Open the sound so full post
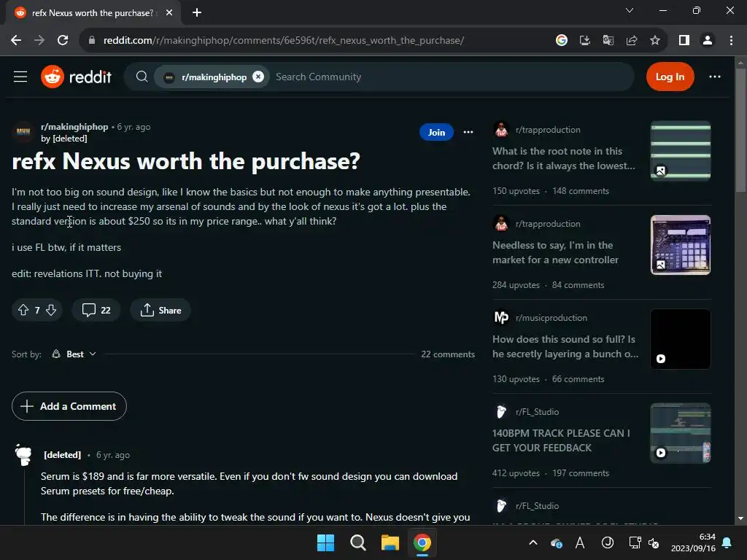Viewport: 747px width, 560px height. pyautogui.click(x=565, y=346)
